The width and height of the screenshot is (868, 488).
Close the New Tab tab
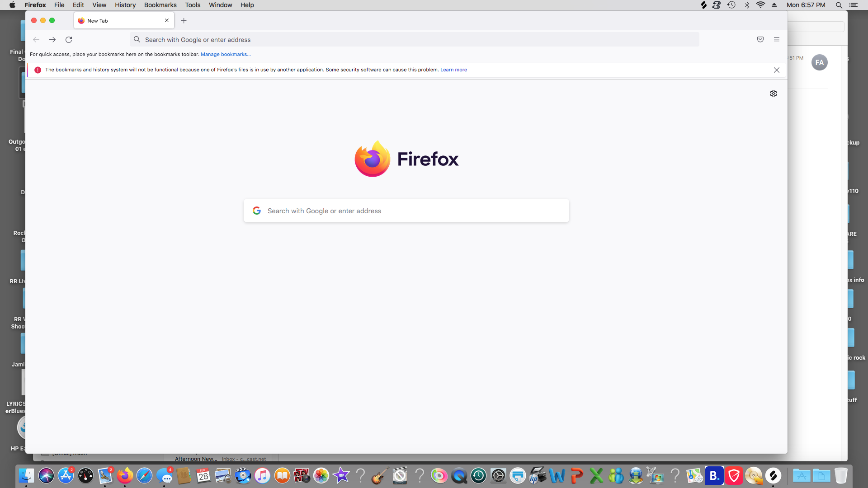pos(167,20)
